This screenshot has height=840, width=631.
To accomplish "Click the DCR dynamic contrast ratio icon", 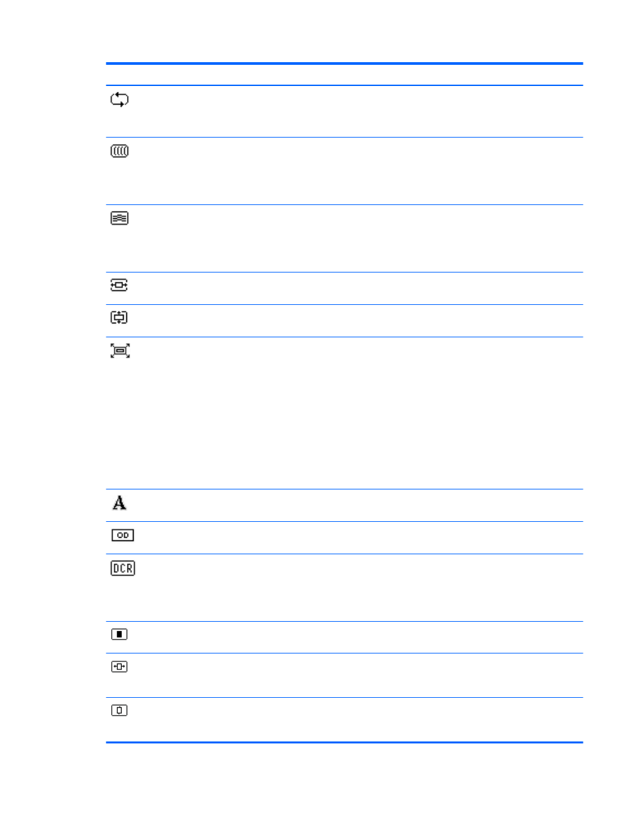I will point(122,568).
